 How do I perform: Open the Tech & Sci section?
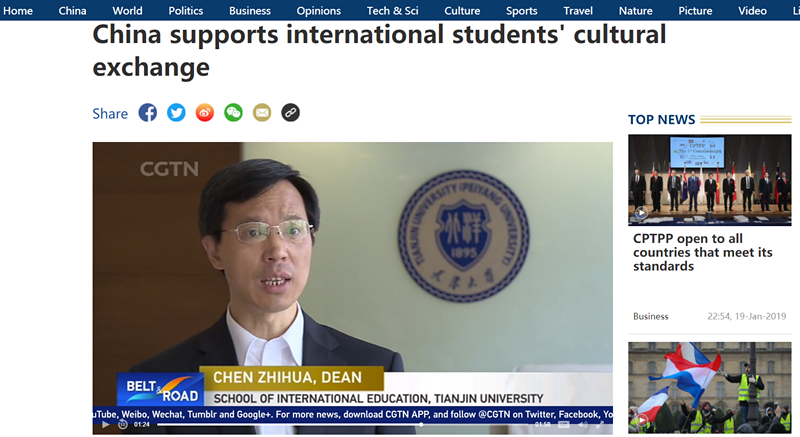[392, 10]
